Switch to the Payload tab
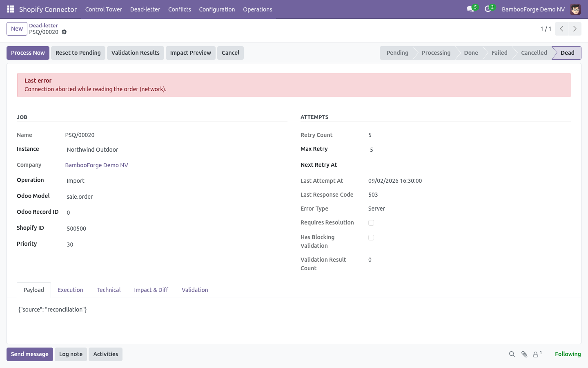The height and width of the screenshot is (368, 588). (34, 290)
